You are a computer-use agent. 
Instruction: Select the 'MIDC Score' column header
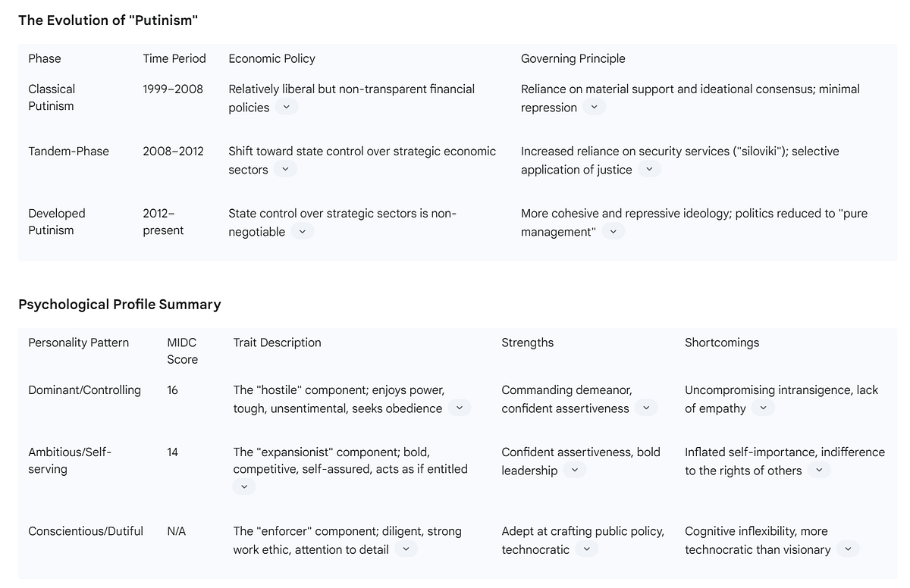point(183,351)
